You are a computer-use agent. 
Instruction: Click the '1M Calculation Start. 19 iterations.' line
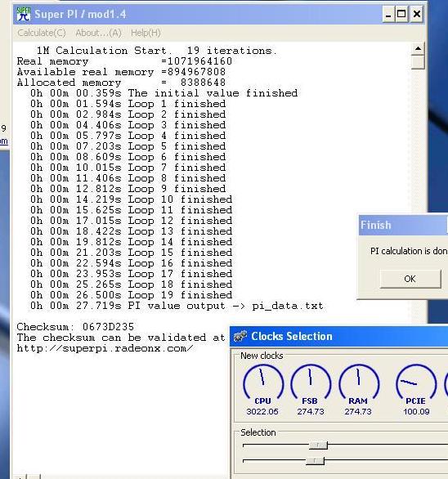(157, 51)
